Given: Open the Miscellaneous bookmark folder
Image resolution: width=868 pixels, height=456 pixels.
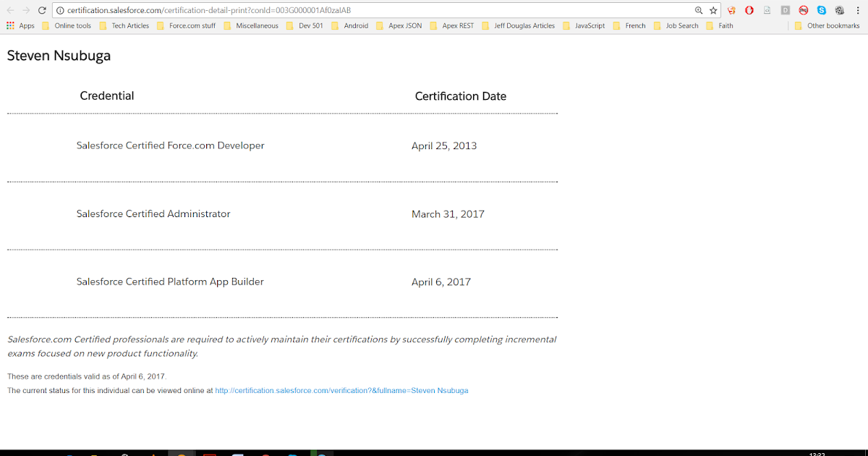Looking at the screenshot, I should click(251, 25).
